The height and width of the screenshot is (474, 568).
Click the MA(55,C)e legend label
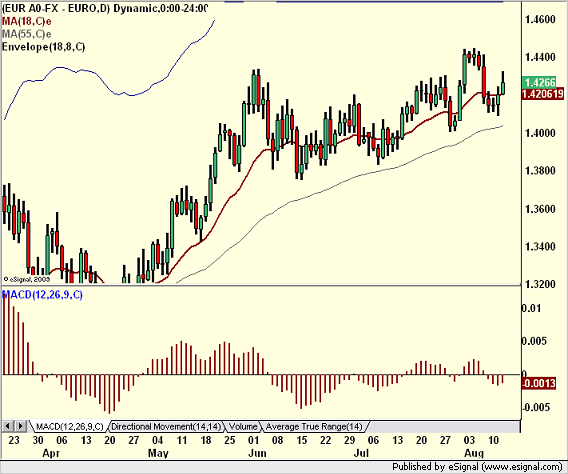pos(26,34)
